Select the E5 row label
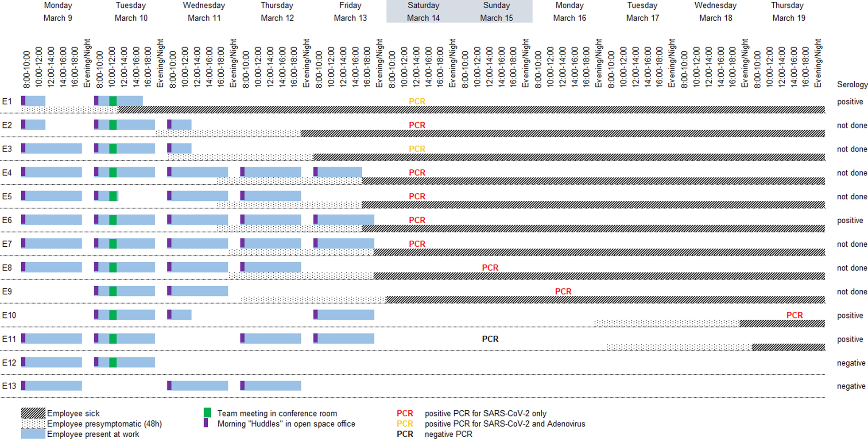Screen dimensions: 868x439 point(7,196)
